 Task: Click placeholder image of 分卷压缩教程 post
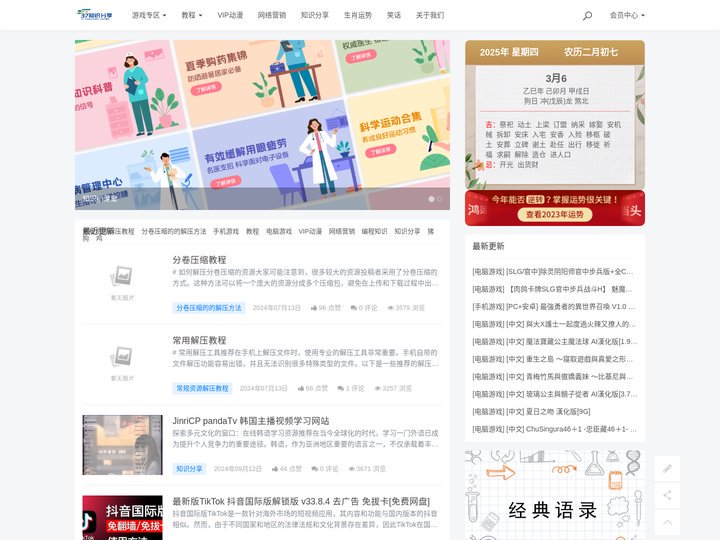[122, 283]
